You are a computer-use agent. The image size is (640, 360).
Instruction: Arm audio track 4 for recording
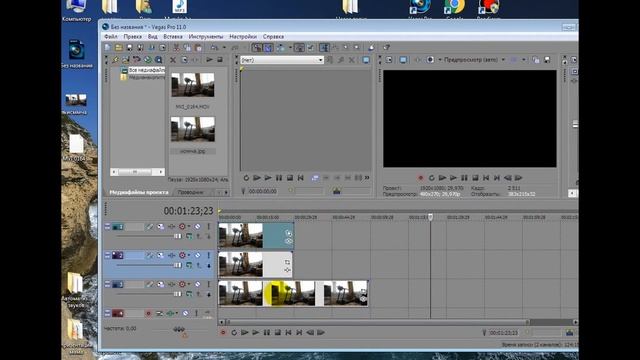coord(149,313)
